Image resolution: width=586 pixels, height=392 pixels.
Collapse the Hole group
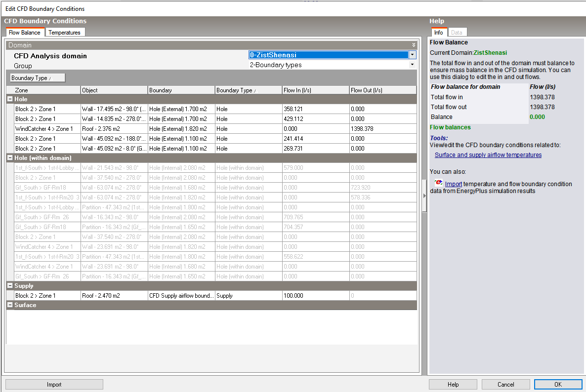click(10, 99)
